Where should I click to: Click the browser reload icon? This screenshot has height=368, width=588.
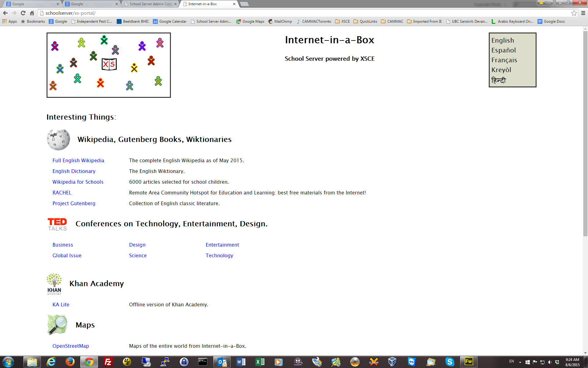[23, 13]
